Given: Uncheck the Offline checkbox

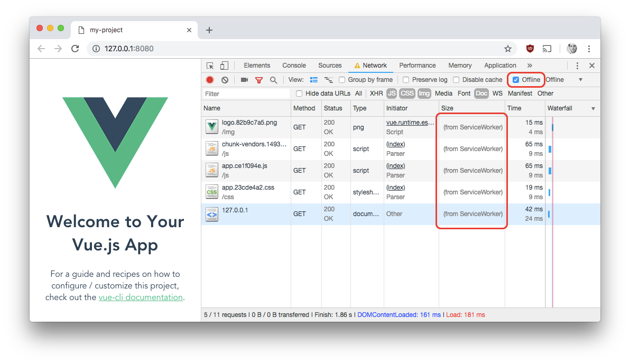Looking at the screenshot, I should (516, 79).
